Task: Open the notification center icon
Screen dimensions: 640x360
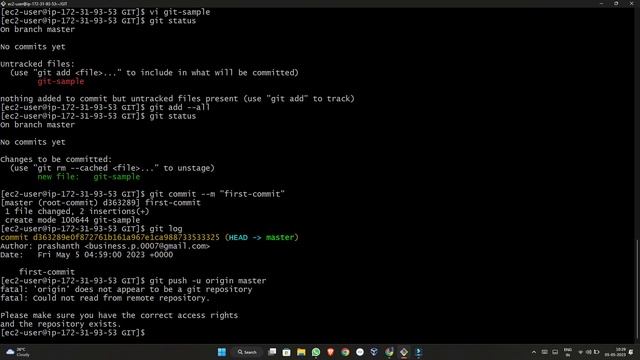Action: (x=631, y=352)
